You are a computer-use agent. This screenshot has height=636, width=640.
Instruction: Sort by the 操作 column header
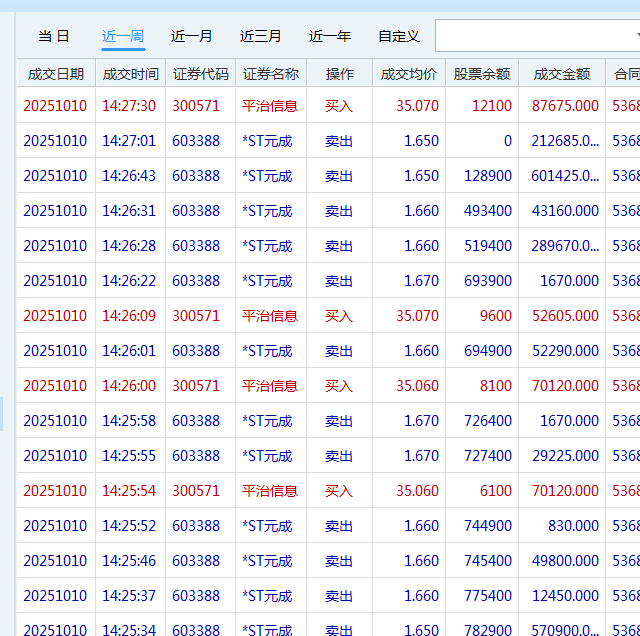339,74
